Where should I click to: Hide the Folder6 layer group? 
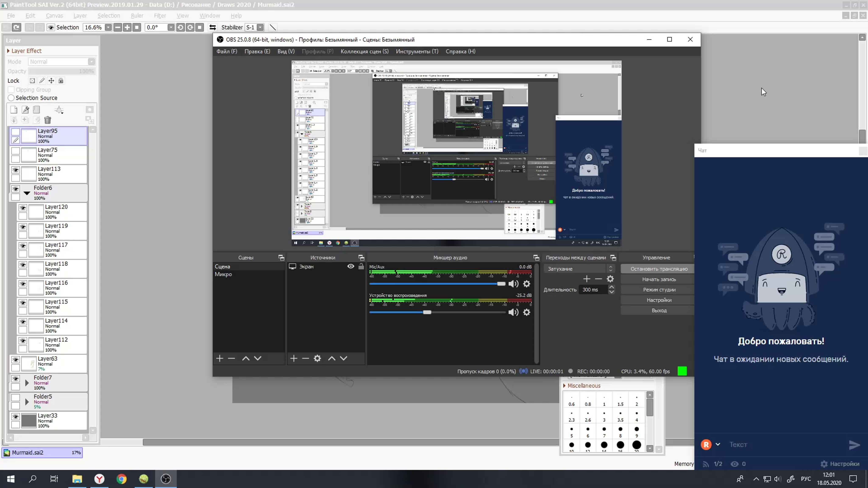click(x=15, y=189)
